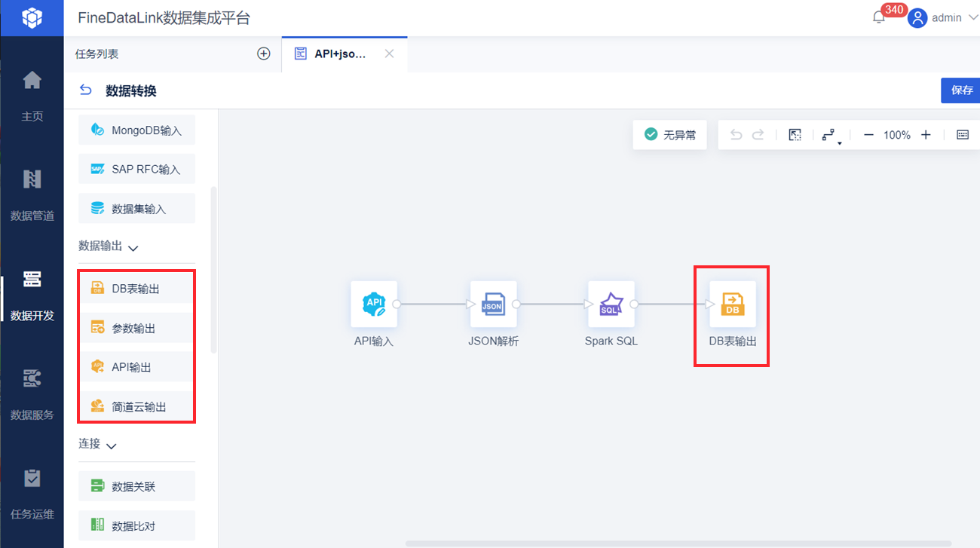
Task: Select the Spark SQL node on canvas
Action: pos(611,305)
